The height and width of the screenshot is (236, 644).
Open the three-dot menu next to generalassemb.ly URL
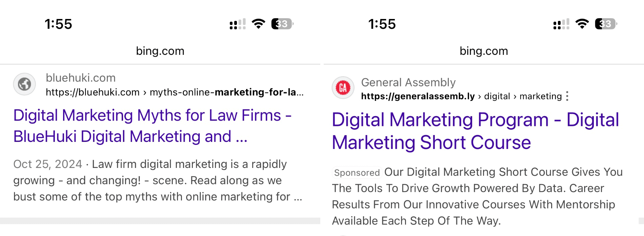point(567,96)
